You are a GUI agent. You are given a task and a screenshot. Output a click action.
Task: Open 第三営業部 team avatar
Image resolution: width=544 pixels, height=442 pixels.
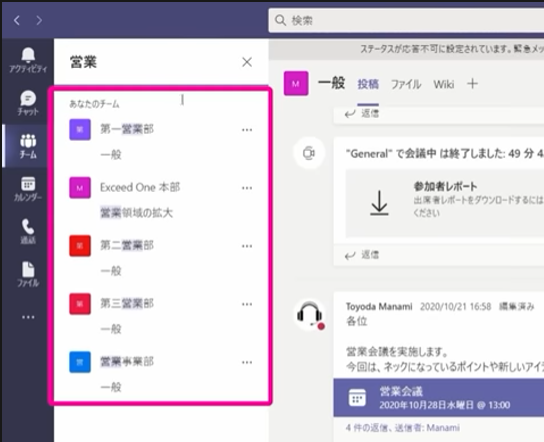[80, 304]
